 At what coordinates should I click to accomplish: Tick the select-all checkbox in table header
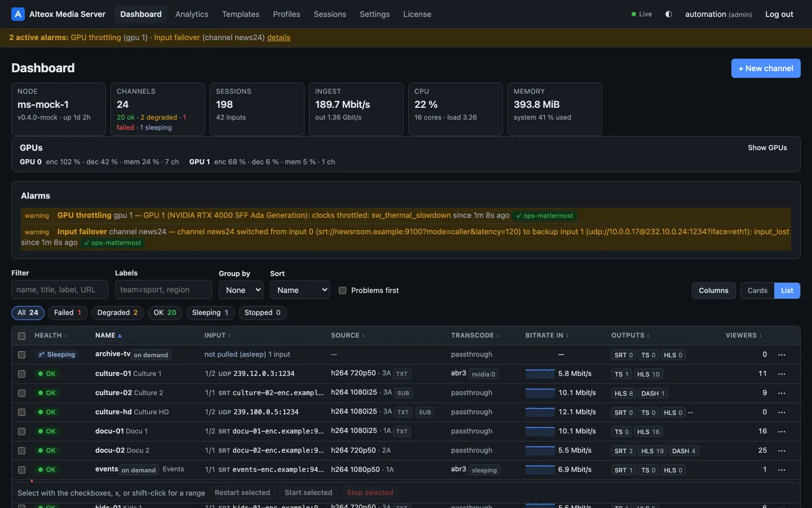point(21,336)
